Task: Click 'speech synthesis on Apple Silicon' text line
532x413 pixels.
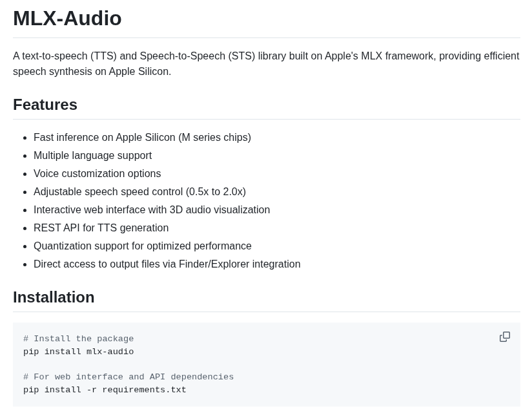Action: 92,71
